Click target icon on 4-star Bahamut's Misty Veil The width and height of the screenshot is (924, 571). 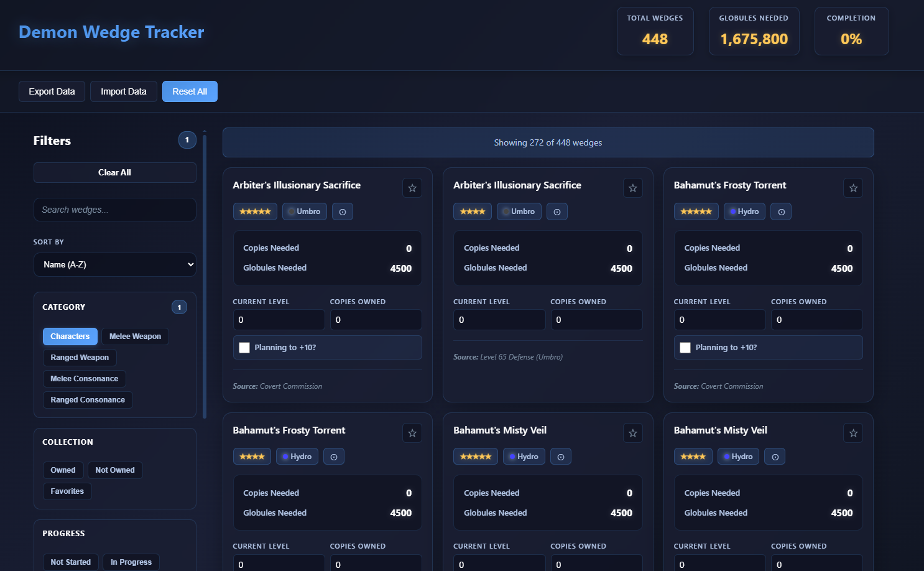point(775,457)
